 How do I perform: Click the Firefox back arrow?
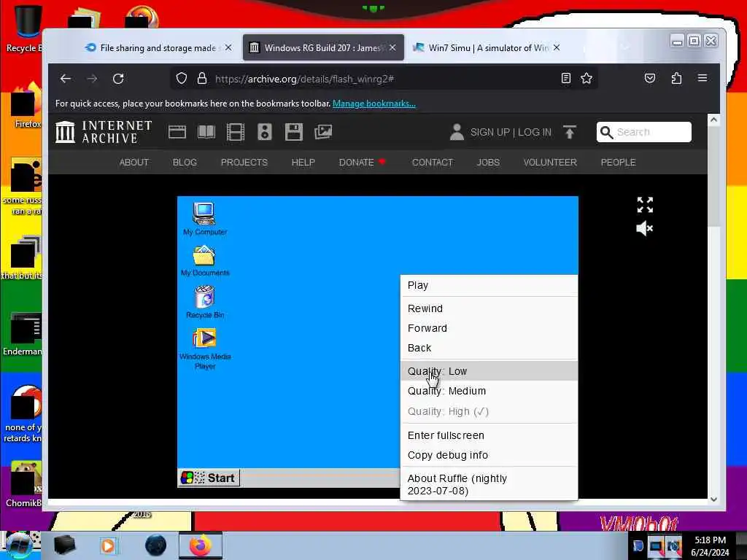(66, 79)
